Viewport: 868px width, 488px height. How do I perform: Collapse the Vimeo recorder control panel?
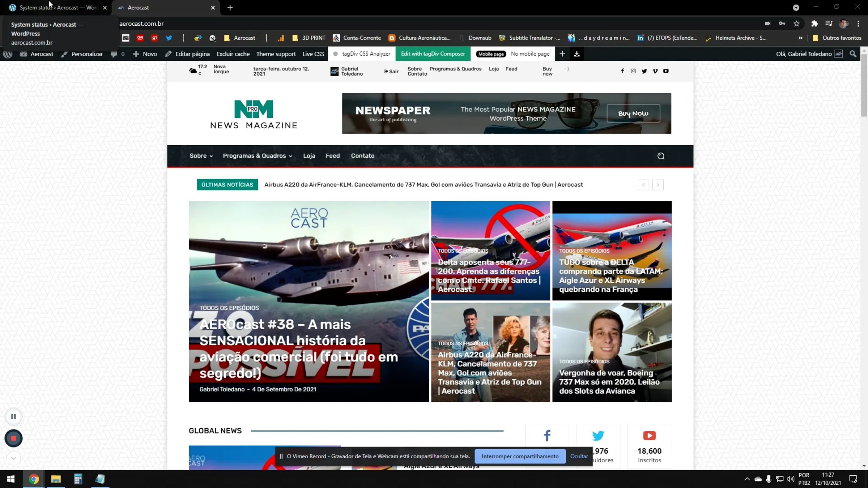click(13, 458)
